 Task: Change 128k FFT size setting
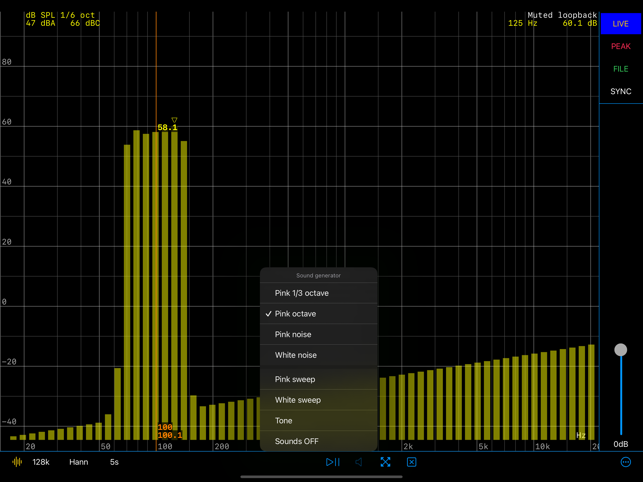tap(41, 462)
